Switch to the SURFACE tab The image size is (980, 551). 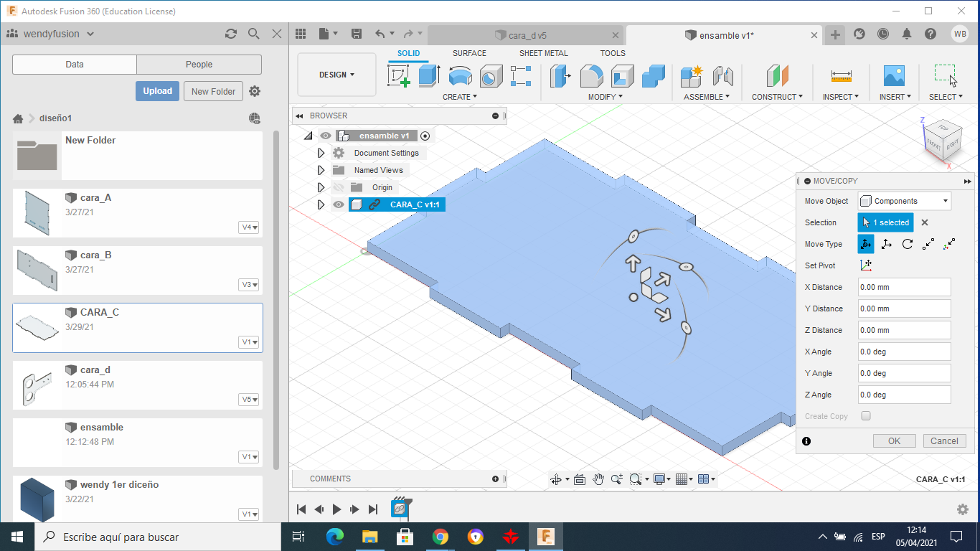pyautogui.click(x=469, y=53)
